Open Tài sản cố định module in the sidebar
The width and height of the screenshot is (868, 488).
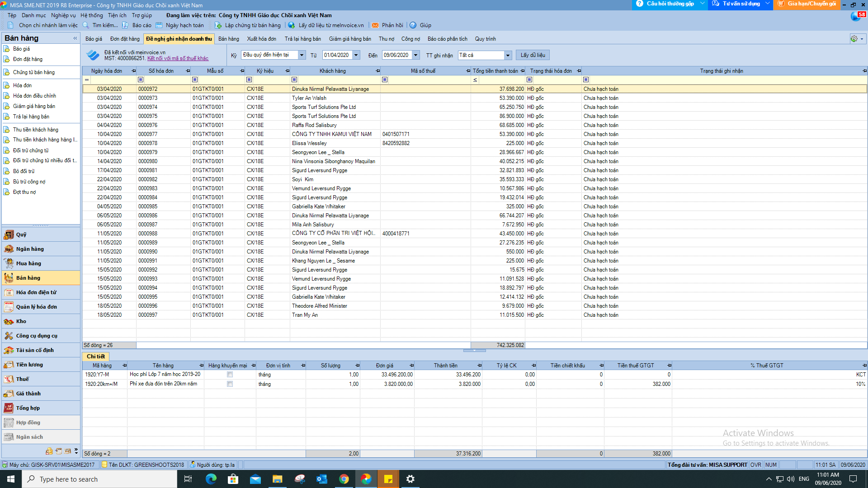pos(34,350)
